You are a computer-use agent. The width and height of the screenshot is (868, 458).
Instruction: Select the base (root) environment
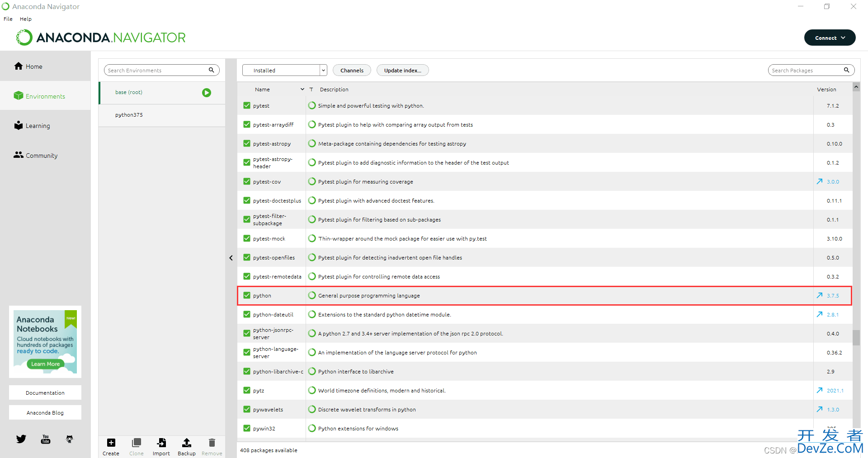pos(162,93)
